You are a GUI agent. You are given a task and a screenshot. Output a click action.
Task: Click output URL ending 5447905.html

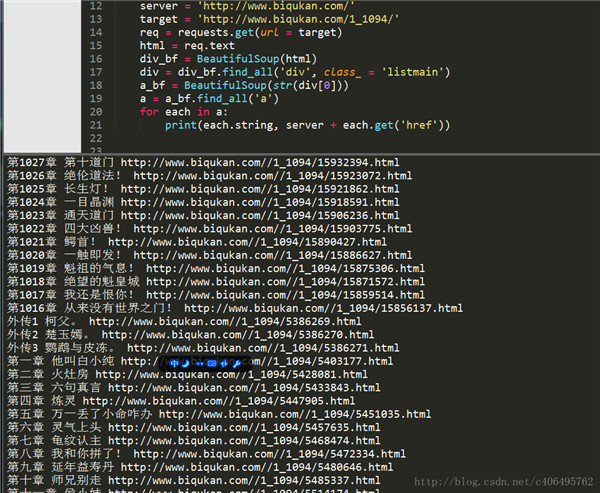pyautogui.click(x=219, y=401)
